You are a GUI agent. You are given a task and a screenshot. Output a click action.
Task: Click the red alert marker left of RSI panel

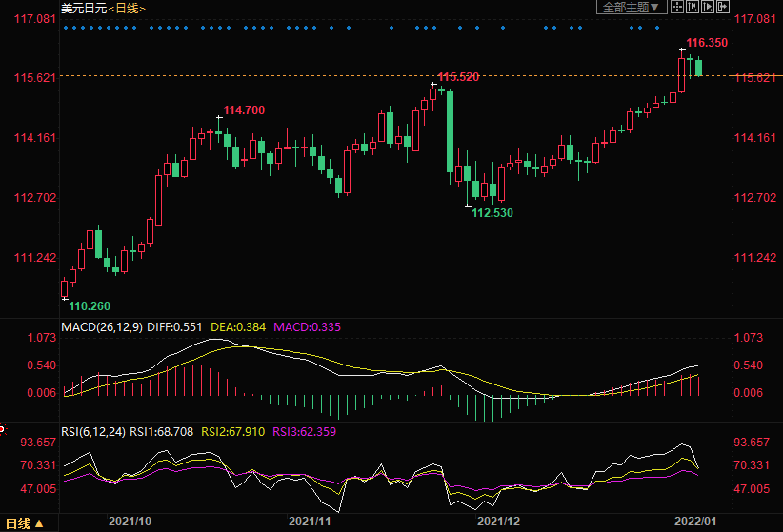[3, 430]
